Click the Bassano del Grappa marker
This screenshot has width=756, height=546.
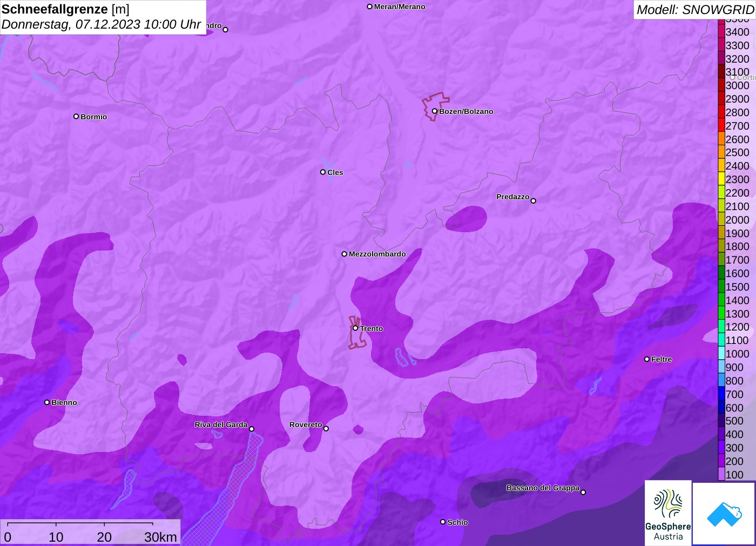coord(583,492)
